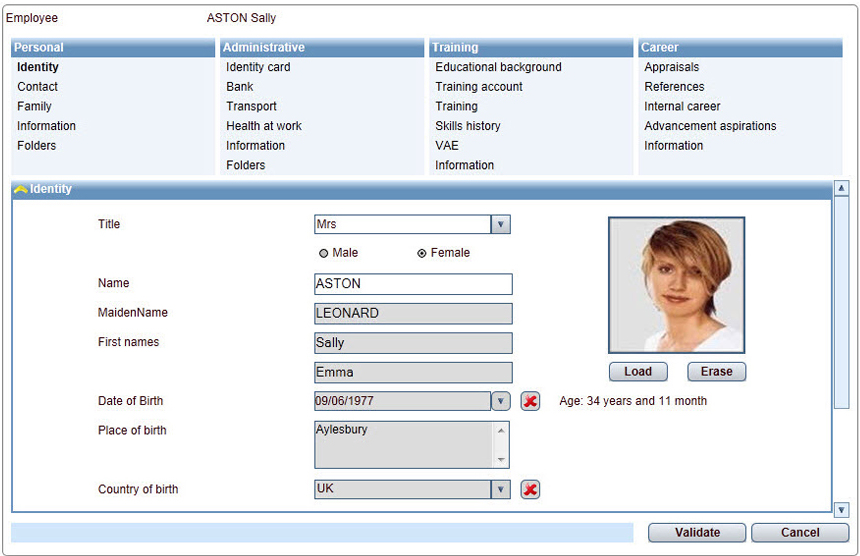
Task: Open Identity under Personal
Action: coord(38,67)
